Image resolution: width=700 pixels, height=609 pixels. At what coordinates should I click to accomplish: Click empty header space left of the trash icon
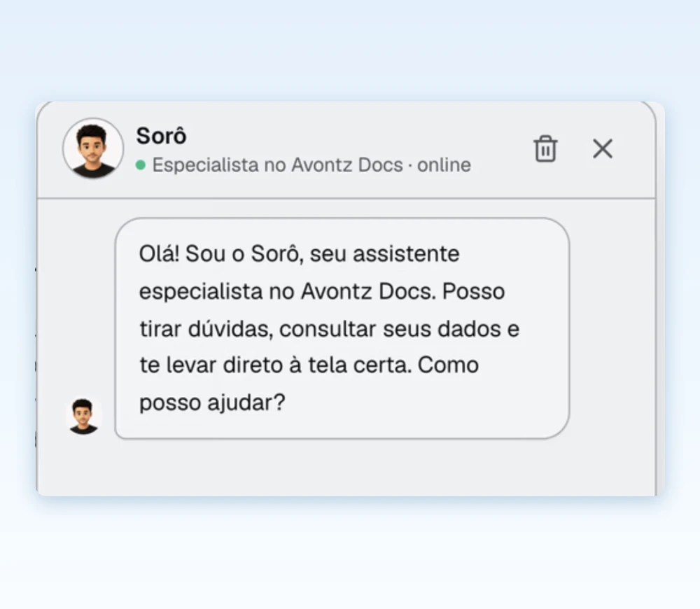500,148
